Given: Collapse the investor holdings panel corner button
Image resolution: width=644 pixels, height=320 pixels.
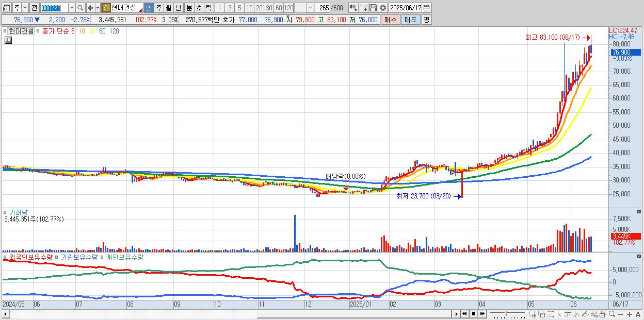Looking at the screenshot, I should (639, 257).
